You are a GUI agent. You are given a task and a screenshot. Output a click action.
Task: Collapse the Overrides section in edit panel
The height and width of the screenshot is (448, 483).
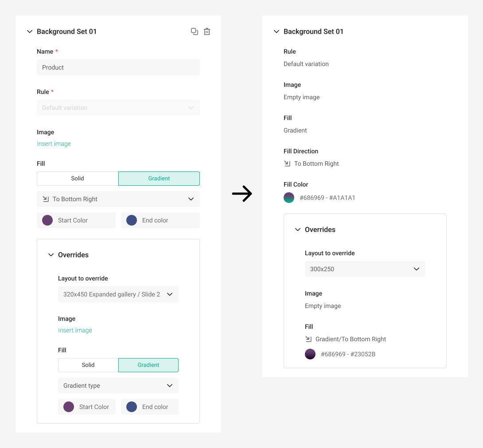[x=51, y=255]
